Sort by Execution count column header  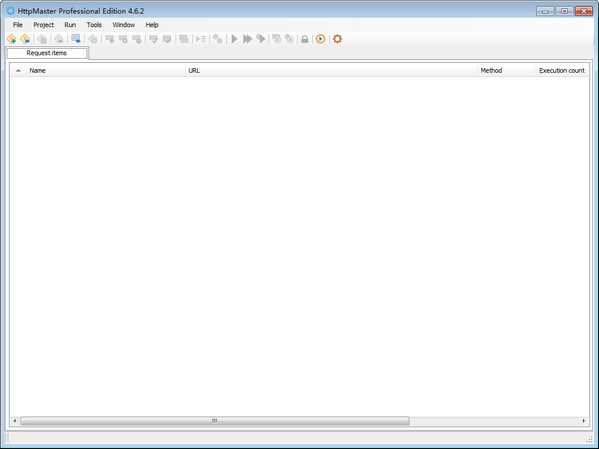pyautogui.click(x=561, y=71)
